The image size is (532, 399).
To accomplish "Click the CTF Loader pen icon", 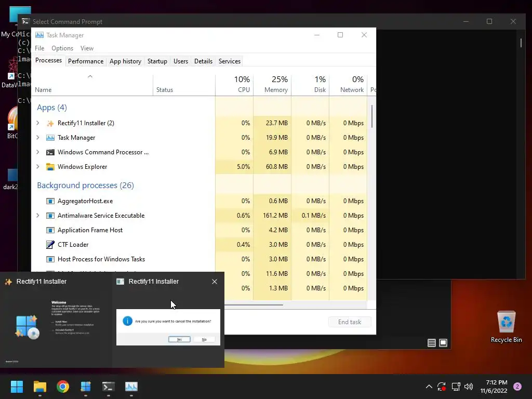I will 50,245.
